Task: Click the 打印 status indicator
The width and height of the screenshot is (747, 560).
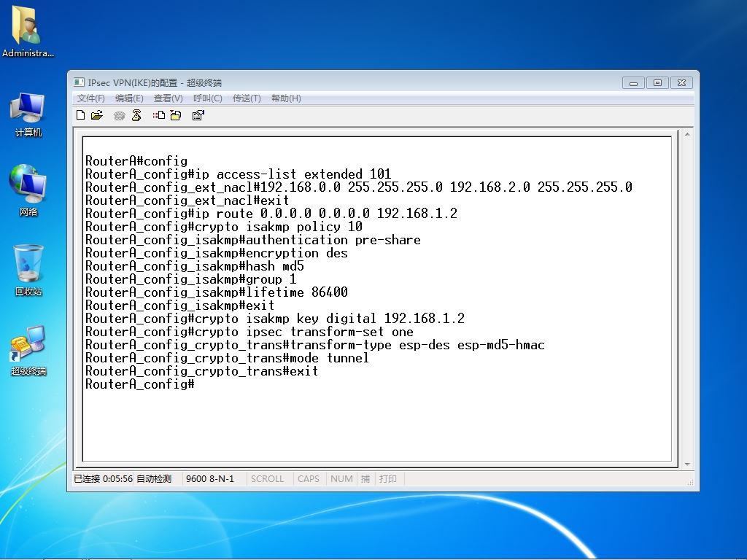Action: [x=388, y=478]
